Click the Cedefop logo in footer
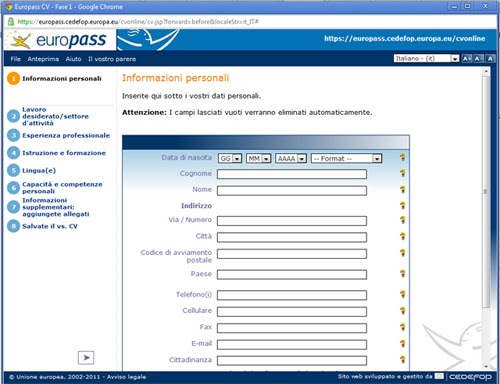Viewport: 500px width, 384px height. coord(470,377)
